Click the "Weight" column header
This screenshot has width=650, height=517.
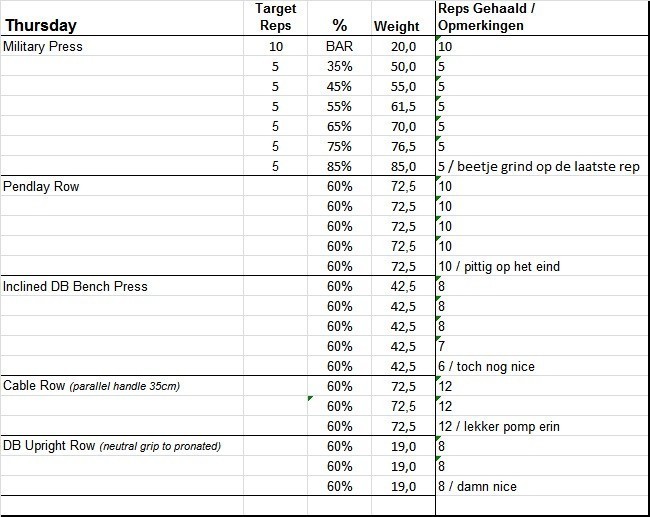pos(397,26)
